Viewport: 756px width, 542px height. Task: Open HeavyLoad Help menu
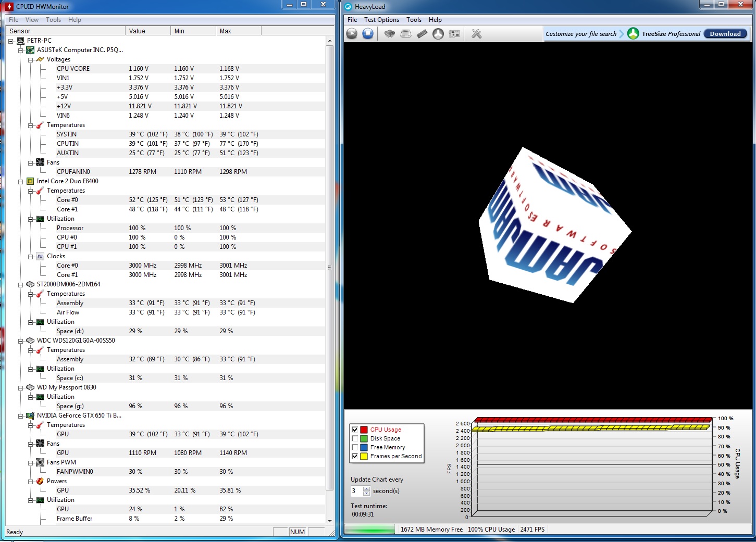pyautogui.click(x=435, y=20)
